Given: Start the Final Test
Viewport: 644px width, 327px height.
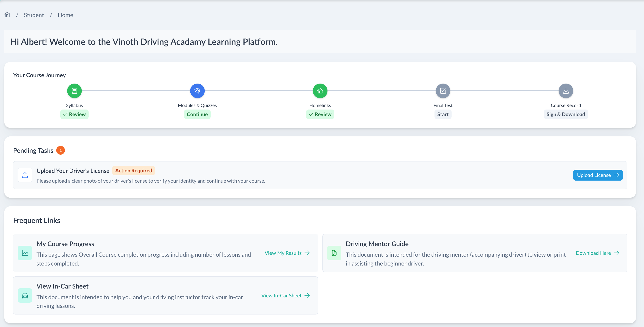Looking at the screenshot, I should tap(443, 114).
